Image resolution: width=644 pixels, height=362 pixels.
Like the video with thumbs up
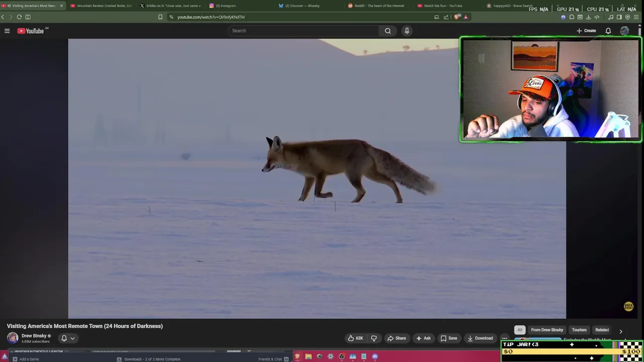355,338
